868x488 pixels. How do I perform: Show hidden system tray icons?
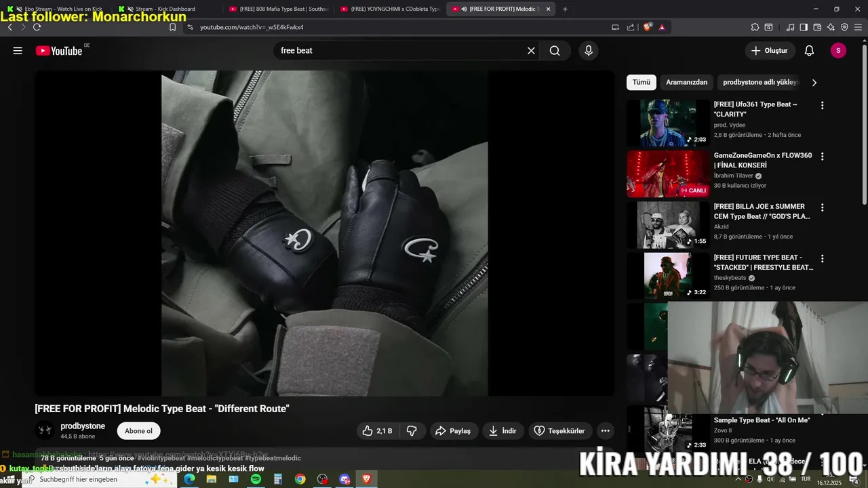pos(738,479)
